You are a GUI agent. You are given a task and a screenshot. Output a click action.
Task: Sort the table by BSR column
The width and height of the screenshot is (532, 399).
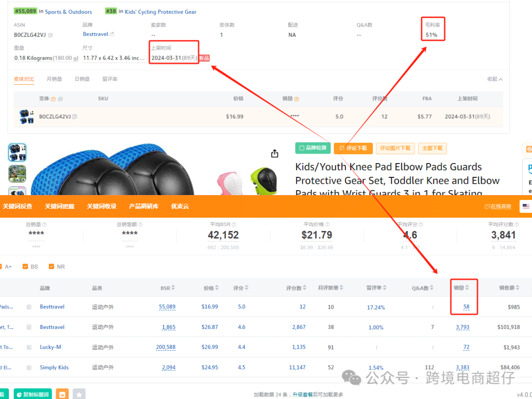[167, 288]
